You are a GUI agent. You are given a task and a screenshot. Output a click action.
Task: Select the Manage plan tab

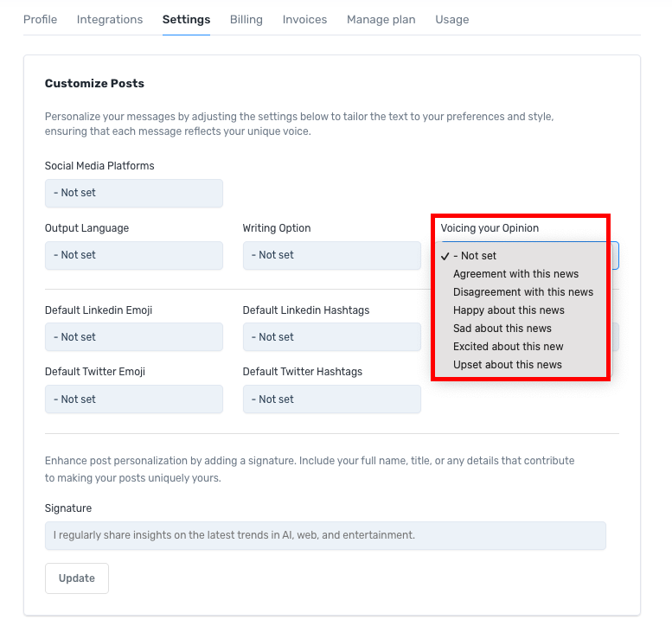point(381,19)
